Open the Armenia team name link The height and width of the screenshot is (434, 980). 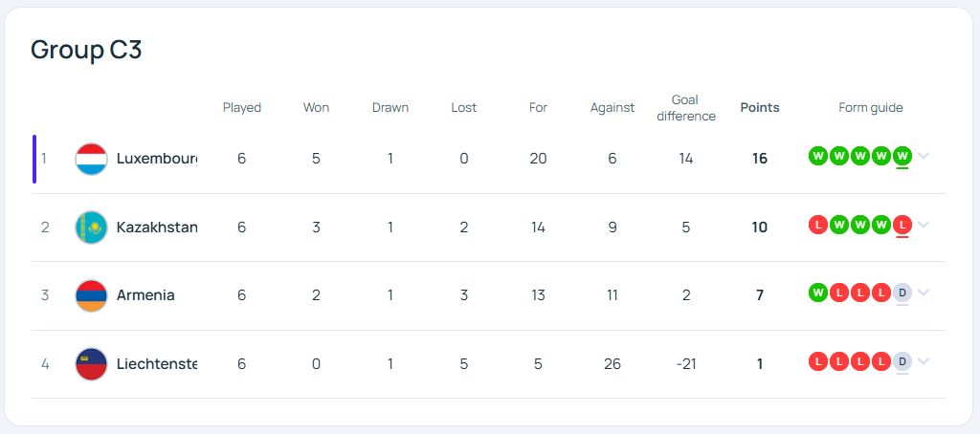click(145, 295)
